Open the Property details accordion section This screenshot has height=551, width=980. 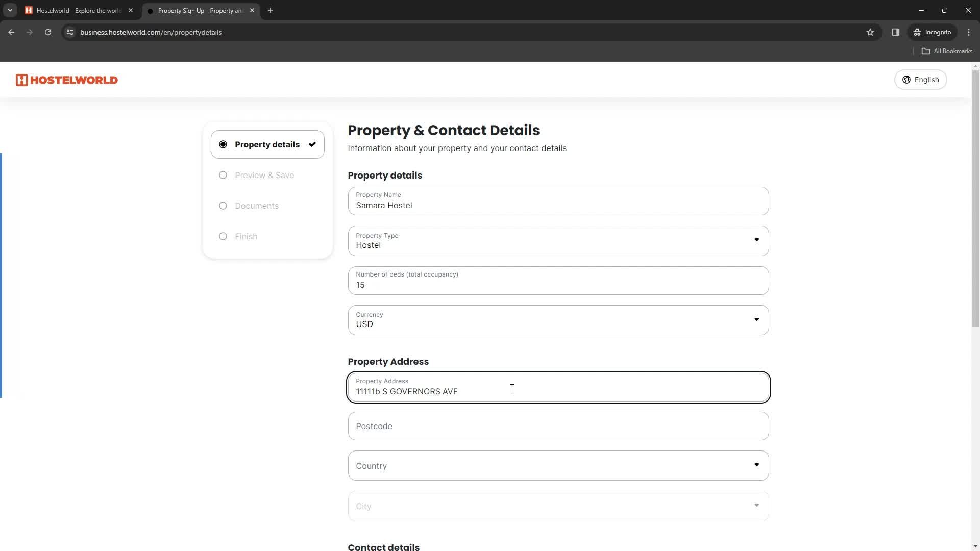point(268,144)
